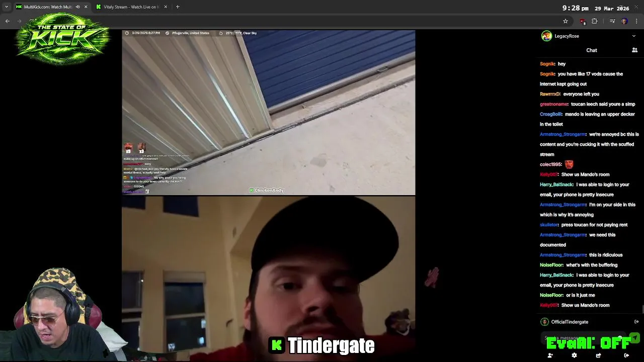
Task: Click The State of Kick logo
Action: pyautogui.click(x=62, y=39)
